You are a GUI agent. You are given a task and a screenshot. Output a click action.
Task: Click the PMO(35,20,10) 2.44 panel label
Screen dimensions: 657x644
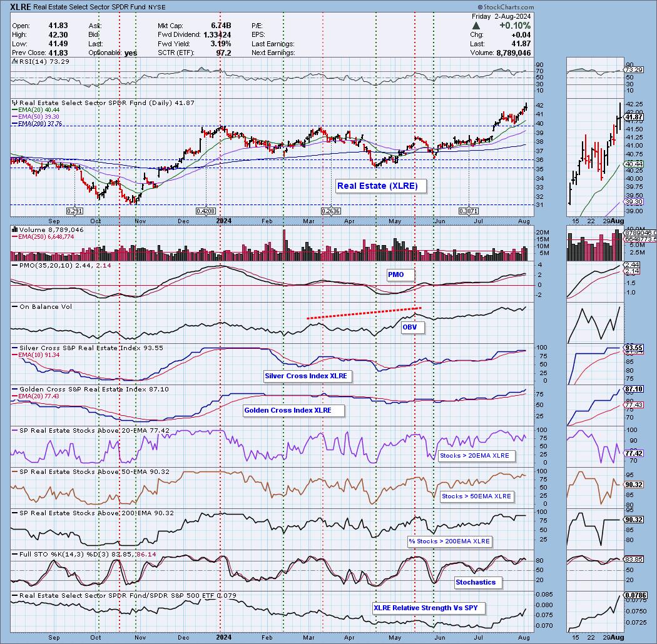(61, 266)
